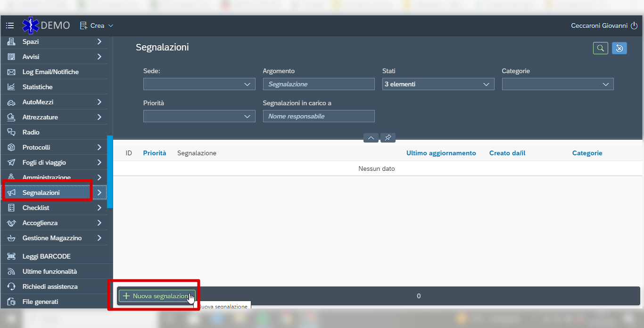The width and height of the screenshot is (644, 328).
Task: Open the Crea menu in header
Action: click(x=97, y=25)
